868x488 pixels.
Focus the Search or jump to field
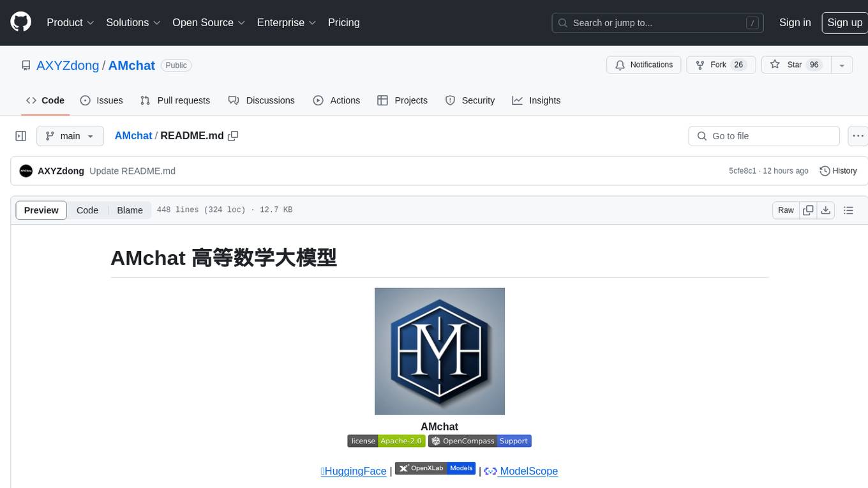click(x=659, y=23)
